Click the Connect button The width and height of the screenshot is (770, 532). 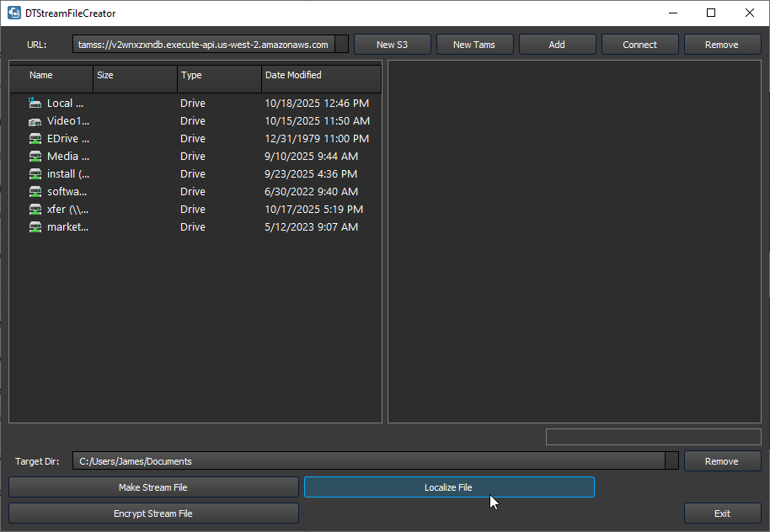pos(639,45)
